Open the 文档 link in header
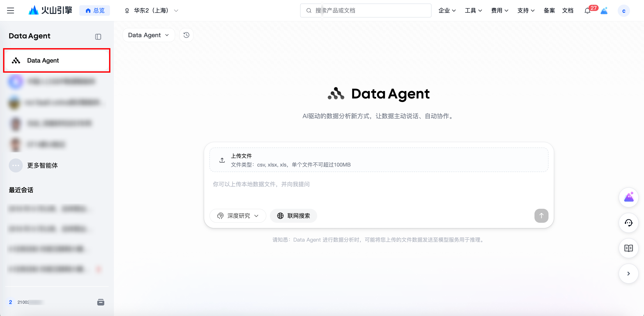 pyautogui.click(x=568, y=11)
